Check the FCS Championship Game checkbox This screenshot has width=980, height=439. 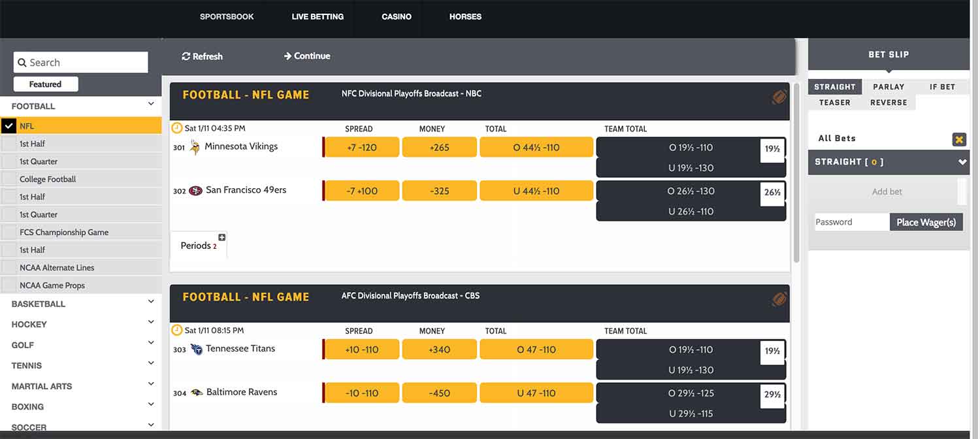(x=8, y=232)
